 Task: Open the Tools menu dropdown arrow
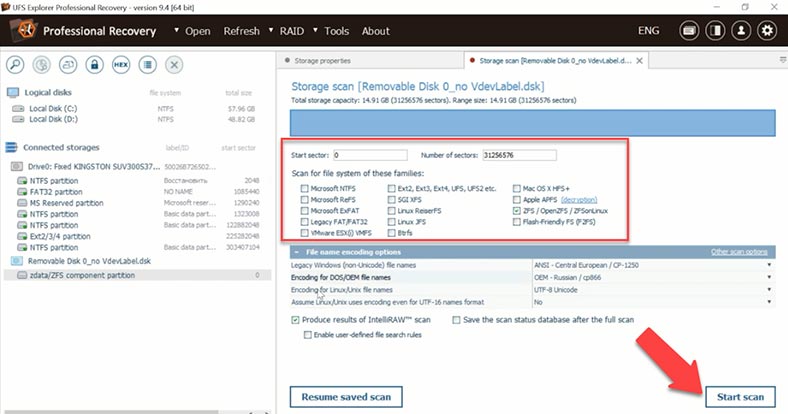tap(315, 30)
